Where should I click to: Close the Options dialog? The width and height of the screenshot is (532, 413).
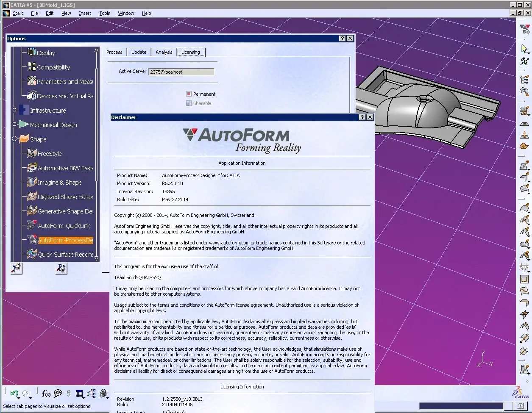tap(350, 39)
